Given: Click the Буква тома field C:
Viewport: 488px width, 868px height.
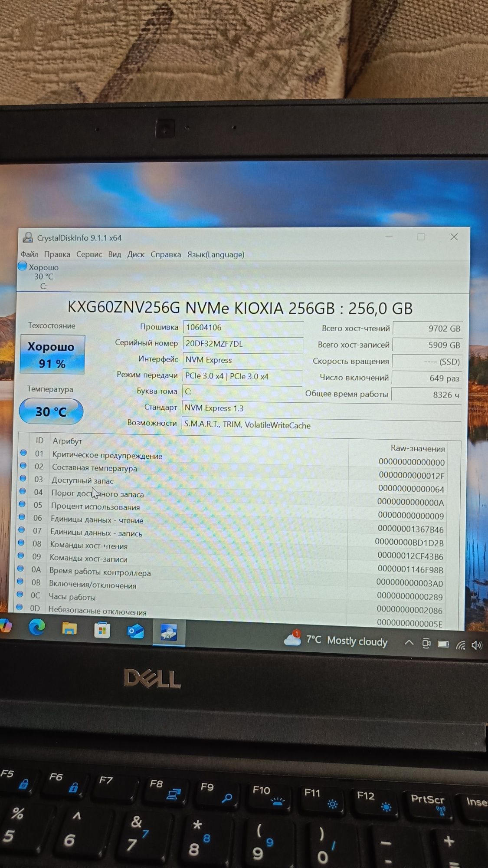Looking at the screenshot, I should (242, 391).
